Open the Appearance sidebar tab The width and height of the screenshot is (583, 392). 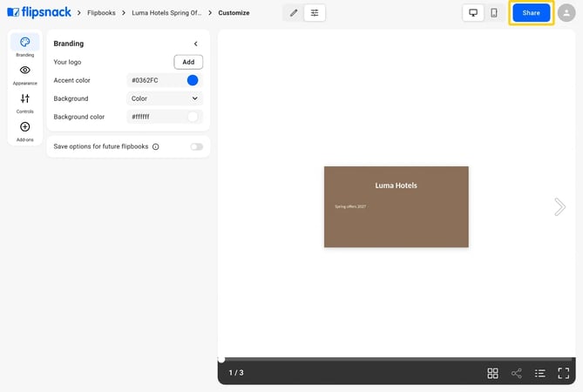tap(25, 75)
